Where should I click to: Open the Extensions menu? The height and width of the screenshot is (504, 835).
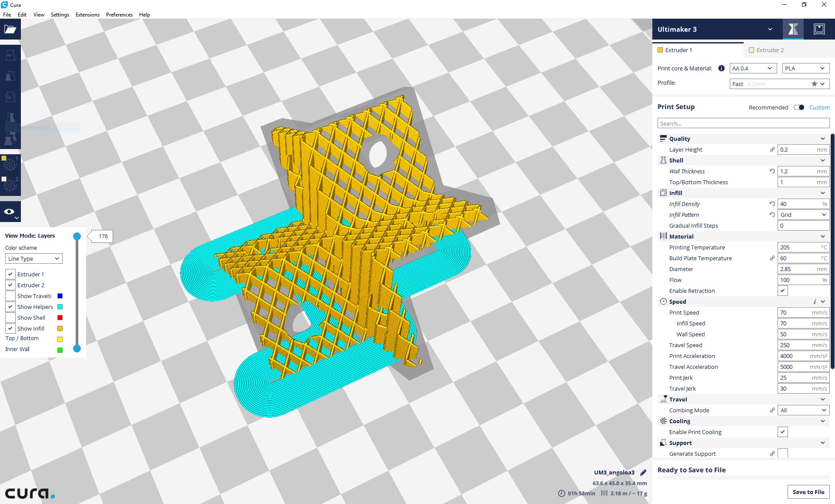(87, 14)
